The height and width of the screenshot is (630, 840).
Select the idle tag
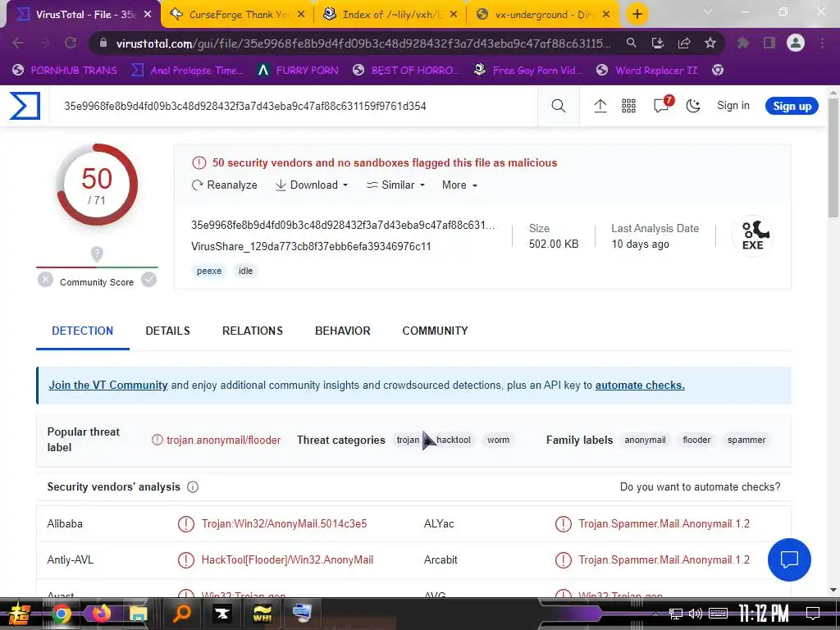(x=245, y=271)
